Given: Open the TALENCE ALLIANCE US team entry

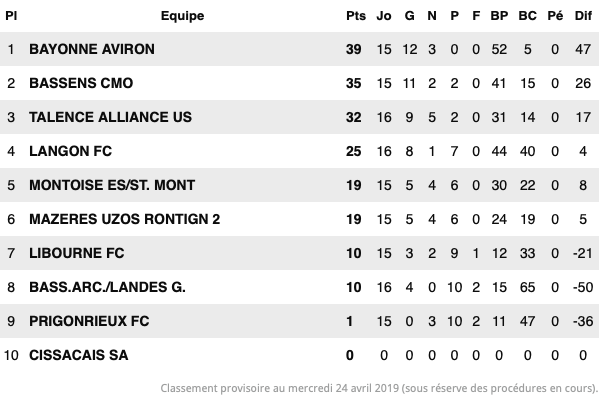Looking at the screenshot, I should (x=110, y=117).
